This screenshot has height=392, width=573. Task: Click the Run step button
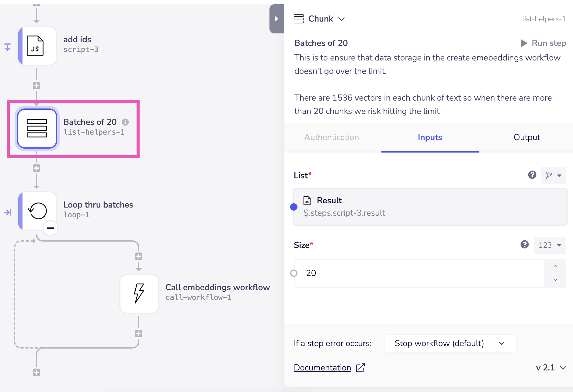click(543, 43)
